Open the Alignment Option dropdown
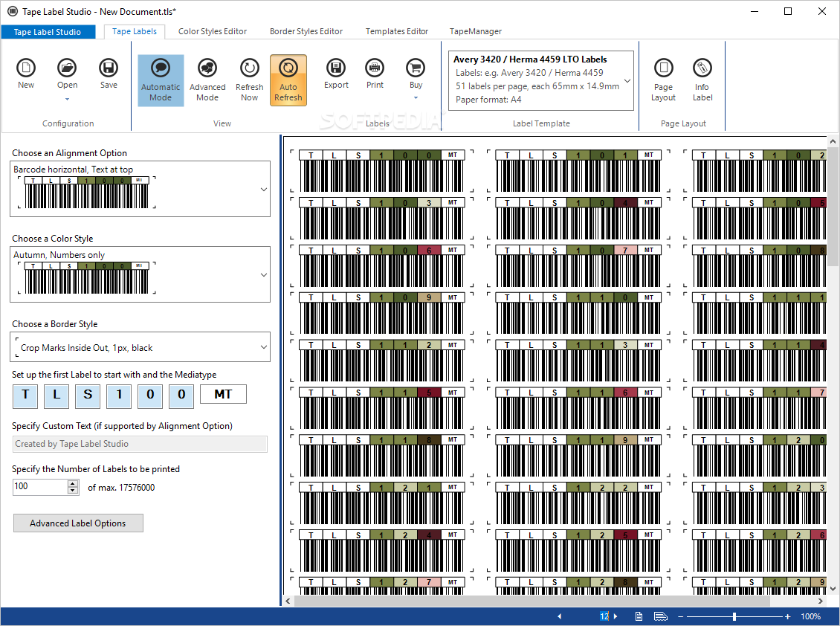 pyautogui.click(x=264, y=189)
